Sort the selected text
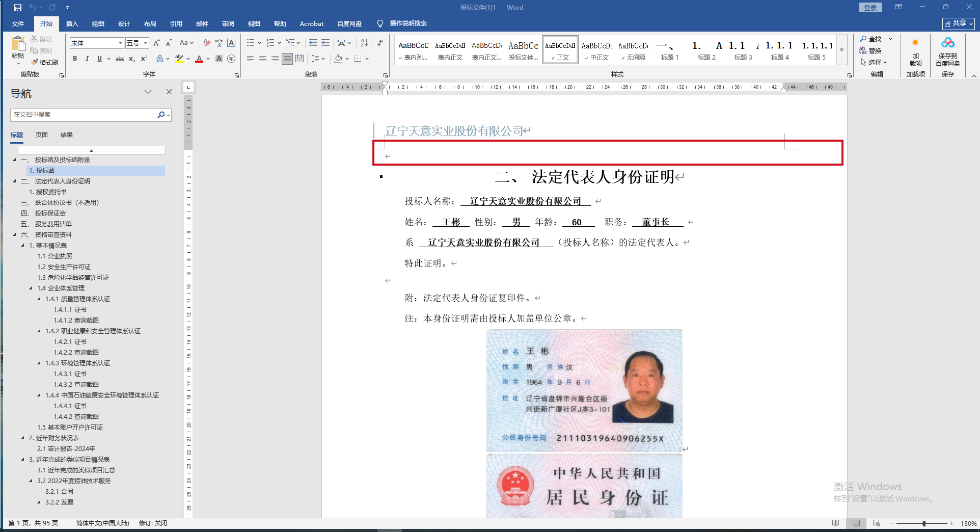 click(x=364, y=43)
